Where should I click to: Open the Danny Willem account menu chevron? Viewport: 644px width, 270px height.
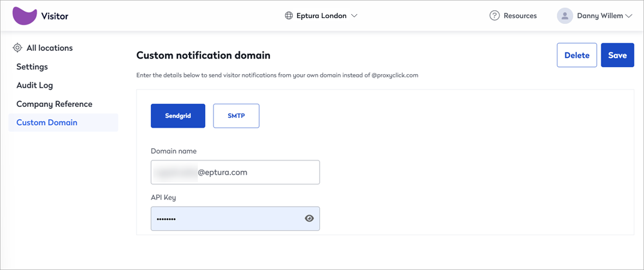click(629, 16)
